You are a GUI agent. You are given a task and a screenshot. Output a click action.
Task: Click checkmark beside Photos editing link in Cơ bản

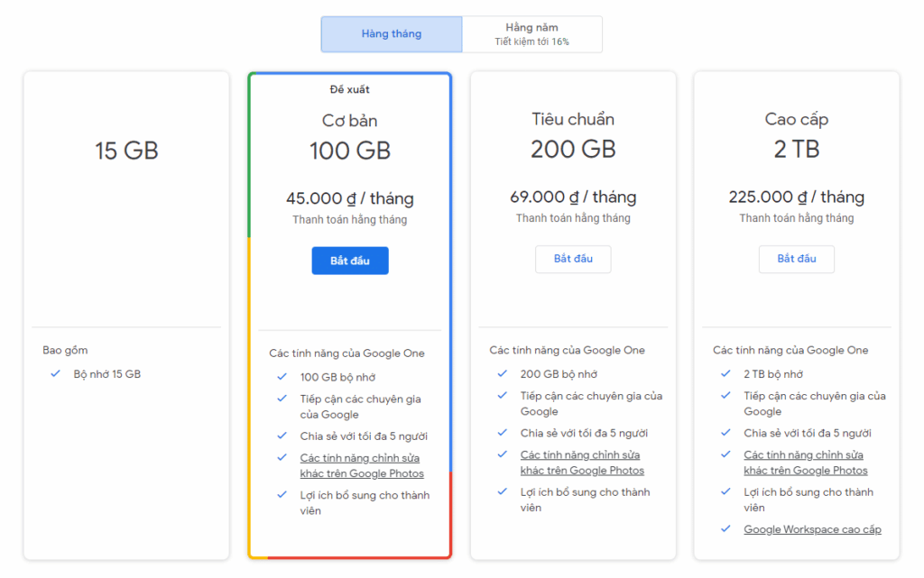pyautogui.click(x=282, y=457)
